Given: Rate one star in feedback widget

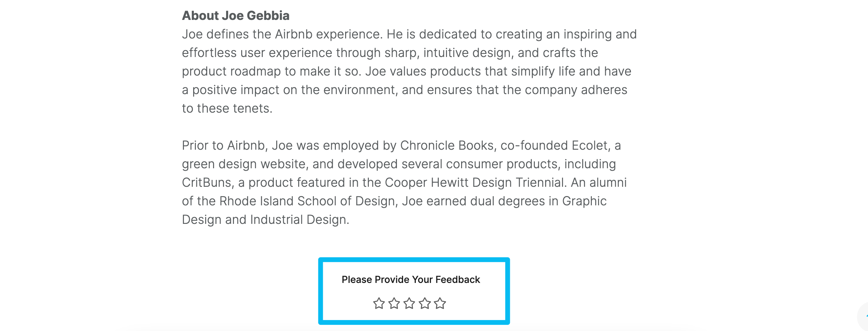Looking at the screenshot, I should 379,304.
